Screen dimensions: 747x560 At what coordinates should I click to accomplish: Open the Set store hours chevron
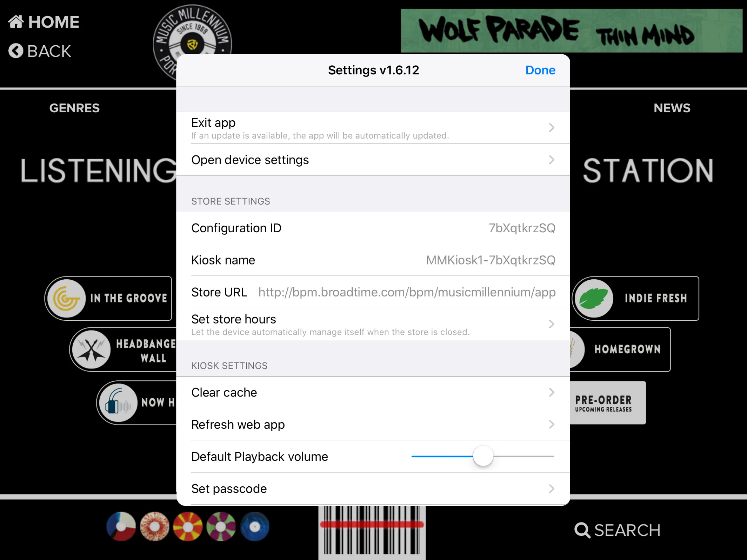click(x=552, y=324)
